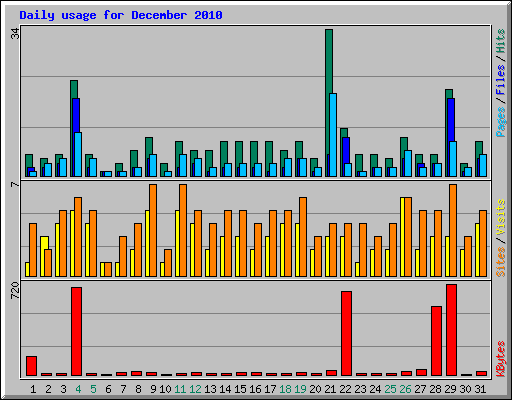Select day label "1" on the x-axis

[33, 389]
